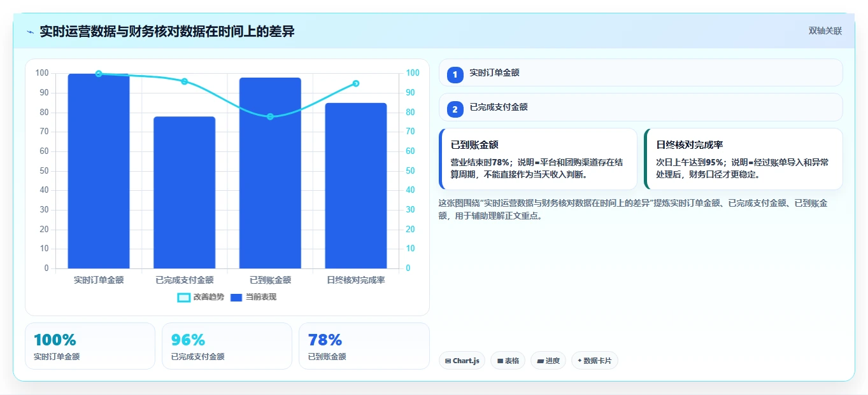Viewport: 868px width, 395px height.
Task: Toggle the 改善趋势 legend entry
Action: 201,297
